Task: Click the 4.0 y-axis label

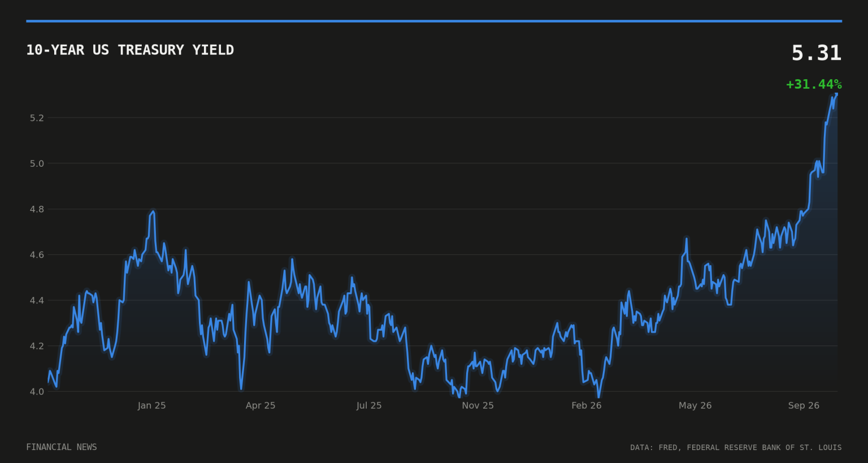Action: pyautogui.click(x=37, y=392)
